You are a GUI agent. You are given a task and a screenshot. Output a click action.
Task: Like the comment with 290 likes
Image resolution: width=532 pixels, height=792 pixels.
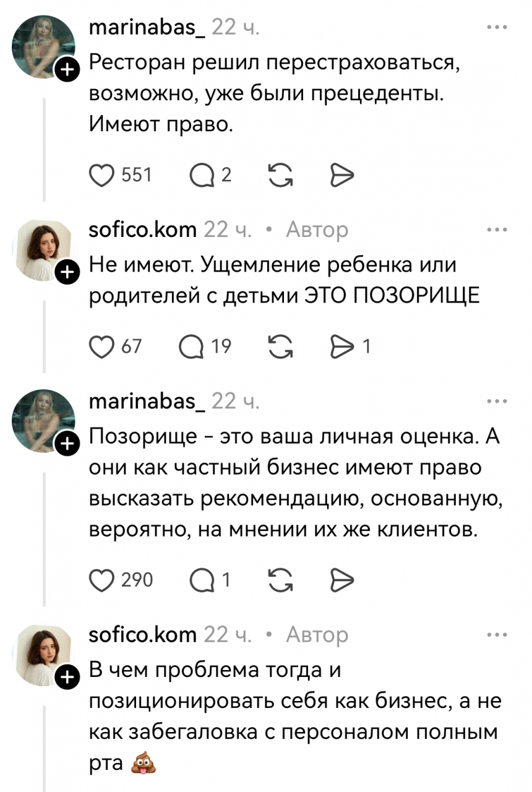(102, 580)
